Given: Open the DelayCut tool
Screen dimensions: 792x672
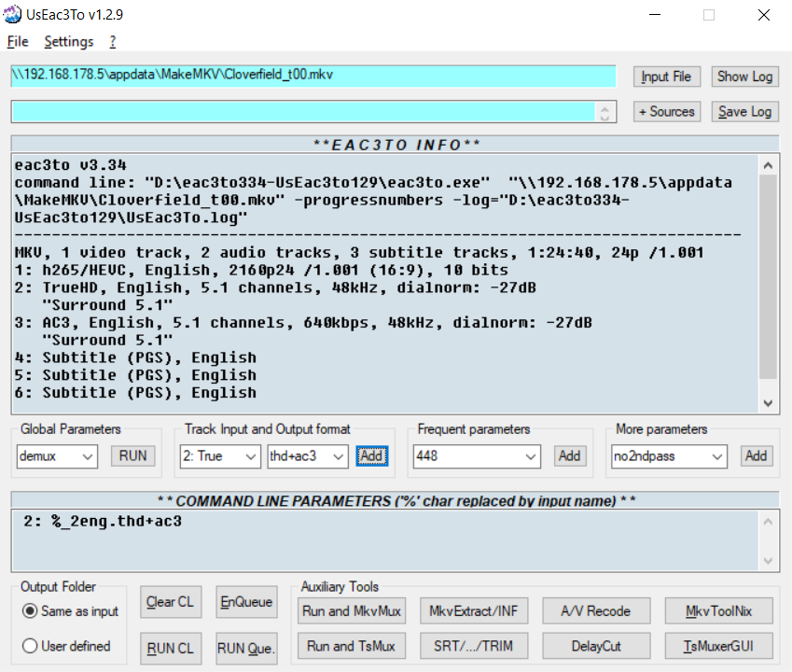Looking at the screenshot, I should click(x=597, y=646).
